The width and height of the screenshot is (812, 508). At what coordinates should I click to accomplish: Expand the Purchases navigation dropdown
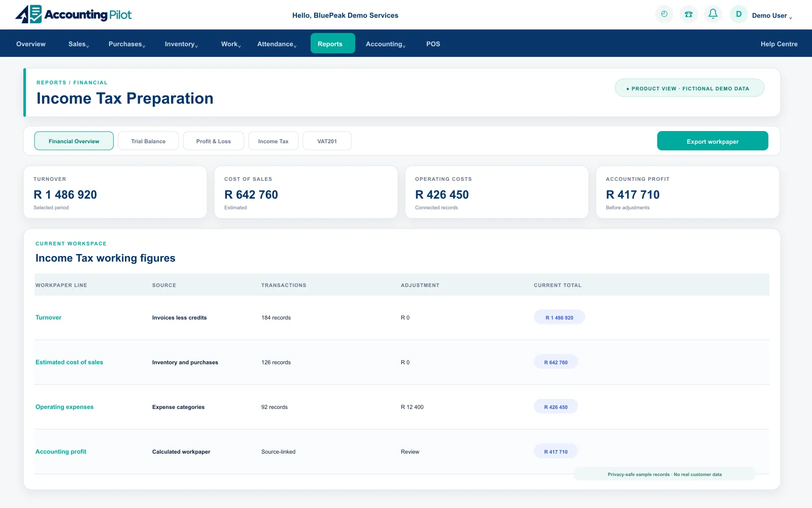point(127,44)
